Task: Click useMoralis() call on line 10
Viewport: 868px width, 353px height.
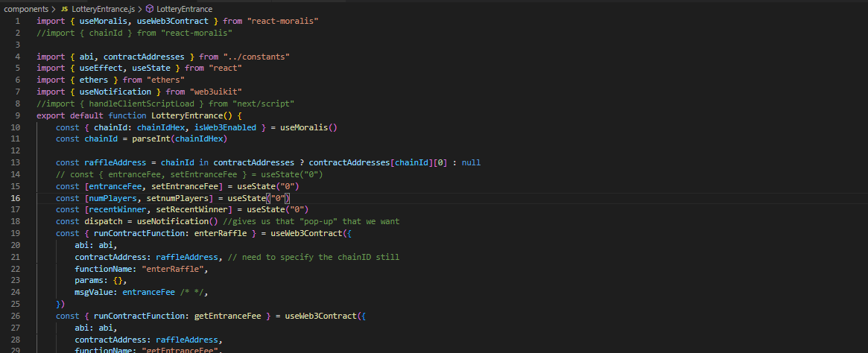Action: point(309,127)
